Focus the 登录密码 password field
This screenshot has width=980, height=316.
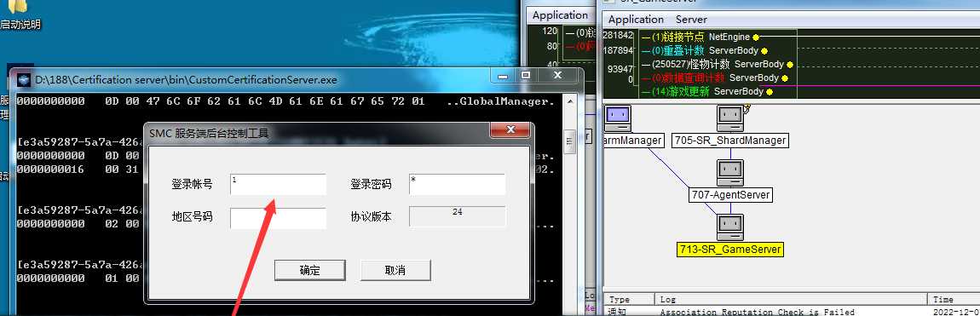pos(457,184)
